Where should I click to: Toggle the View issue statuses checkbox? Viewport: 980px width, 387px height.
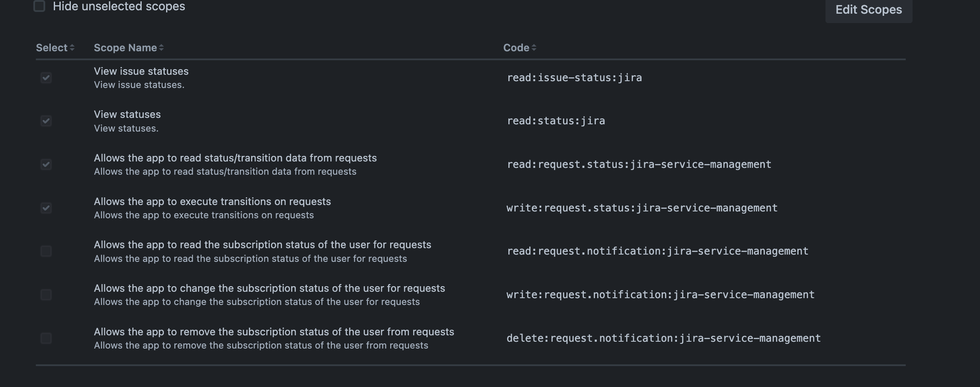click(x=46, y=78)
